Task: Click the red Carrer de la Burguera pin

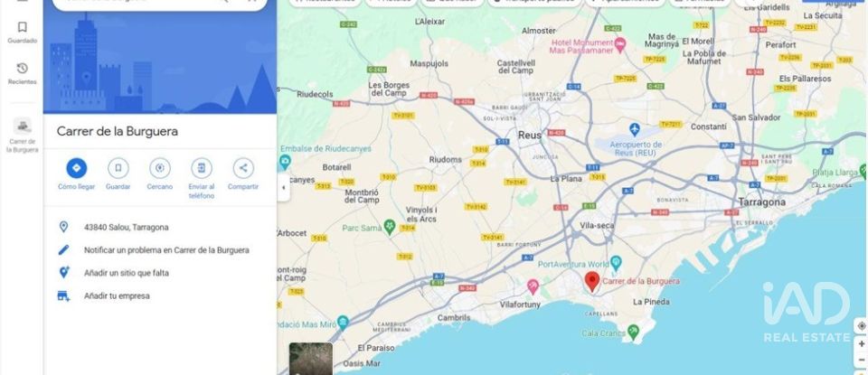Action: click(x=591, y=282)
